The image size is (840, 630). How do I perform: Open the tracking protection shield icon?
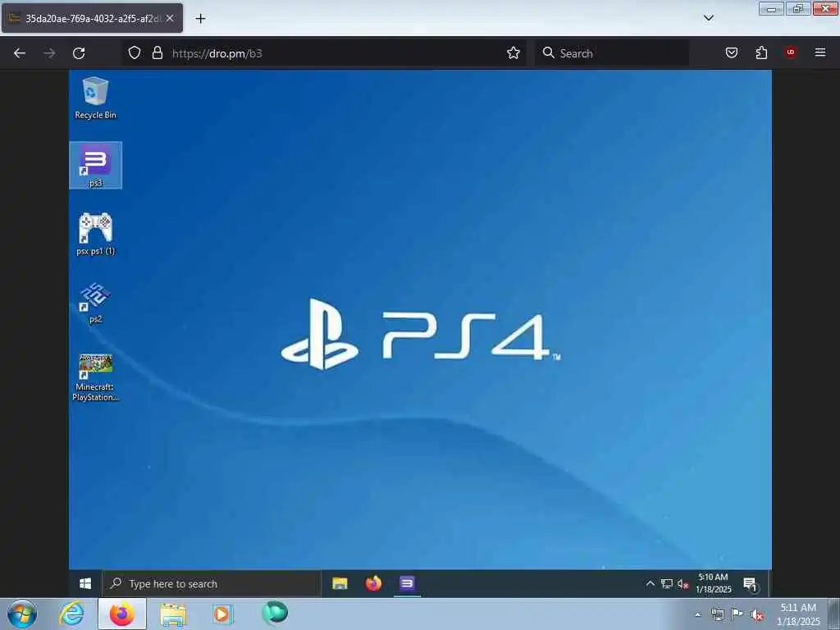click(135, 53)
